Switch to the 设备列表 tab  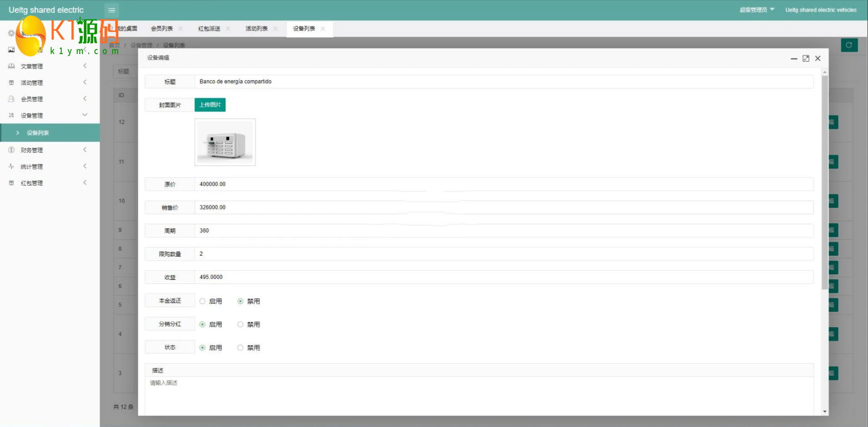click(304, 29)
